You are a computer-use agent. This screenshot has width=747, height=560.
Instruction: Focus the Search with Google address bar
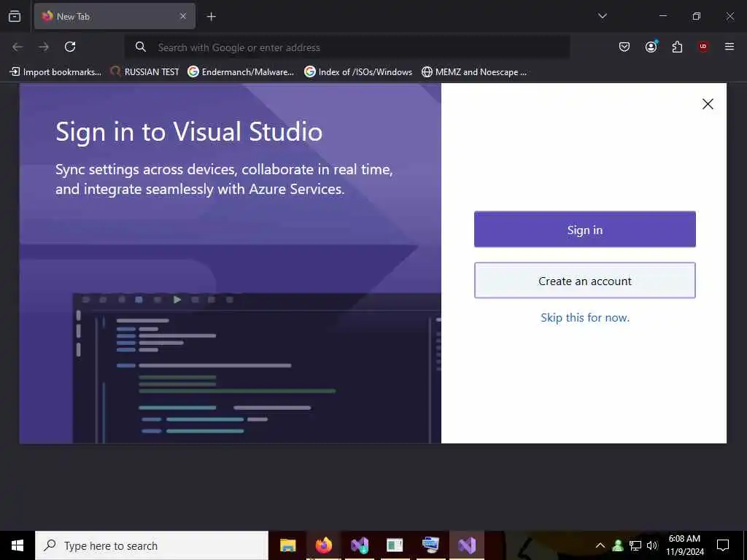(347, 47)
